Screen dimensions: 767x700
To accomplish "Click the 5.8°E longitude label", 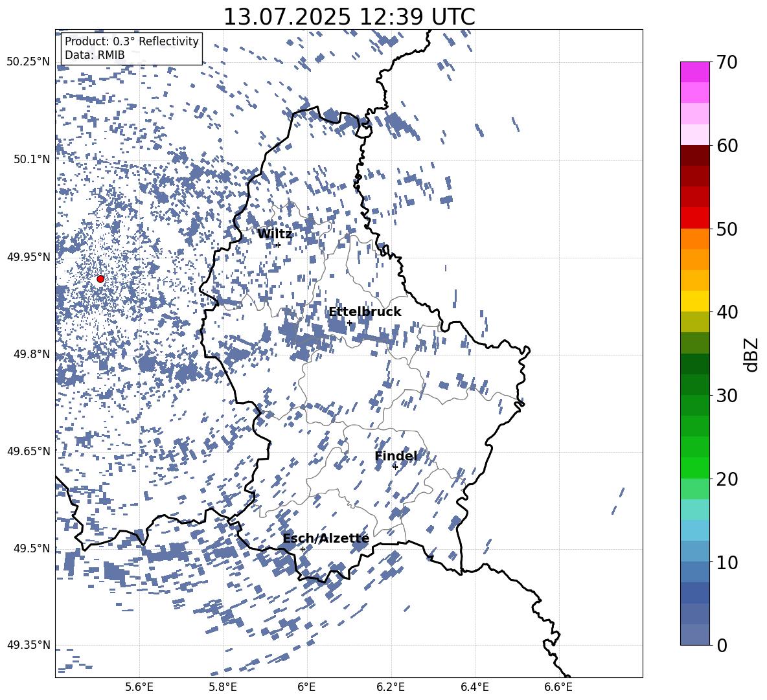I will coord(223,687).
